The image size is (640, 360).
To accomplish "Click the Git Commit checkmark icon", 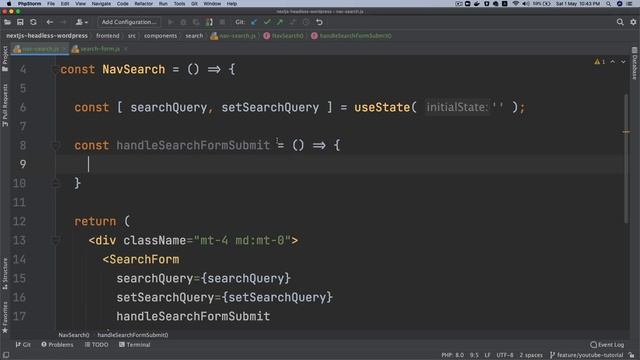I will 267,22.
